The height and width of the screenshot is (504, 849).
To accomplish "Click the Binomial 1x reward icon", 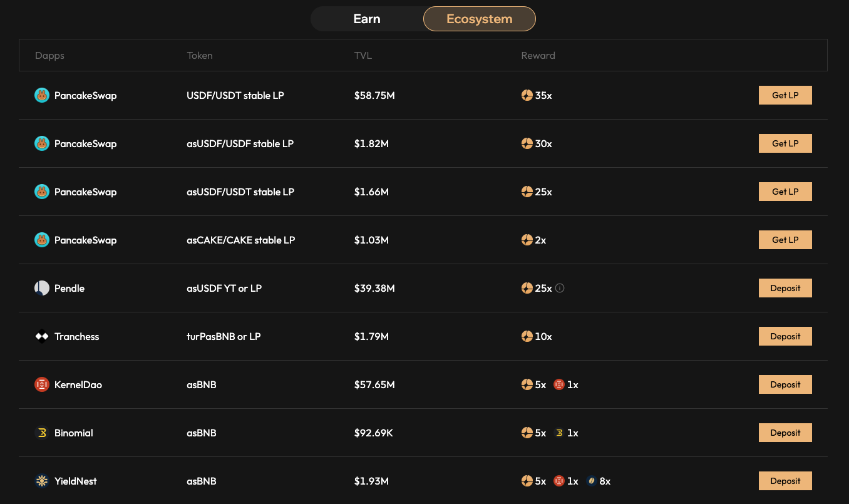I will [559, 433].
